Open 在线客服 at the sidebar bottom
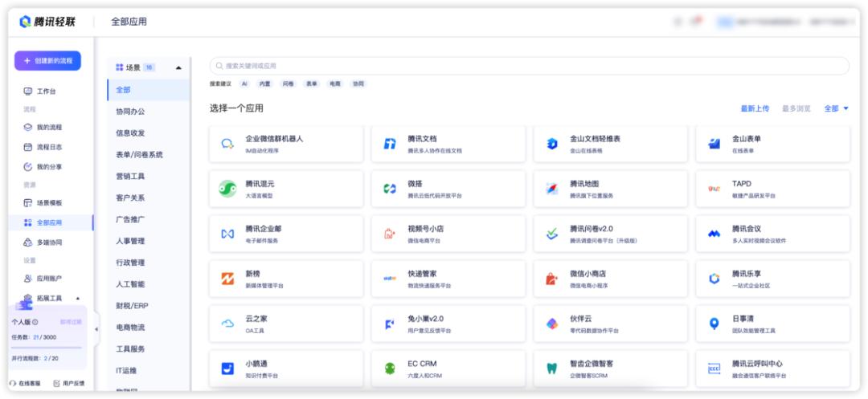The image size is (868, 399). (26, 383)
